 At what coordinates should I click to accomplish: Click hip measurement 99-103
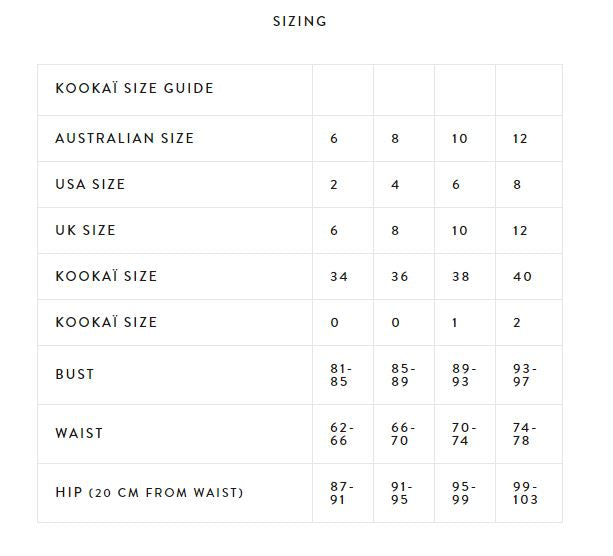pos(525,492)
